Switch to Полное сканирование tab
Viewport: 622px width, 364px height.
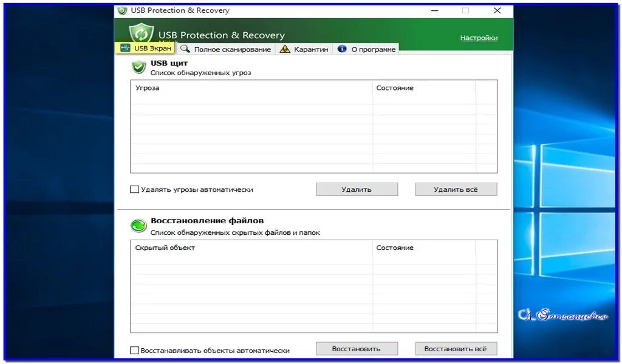[x=225, y=49]
